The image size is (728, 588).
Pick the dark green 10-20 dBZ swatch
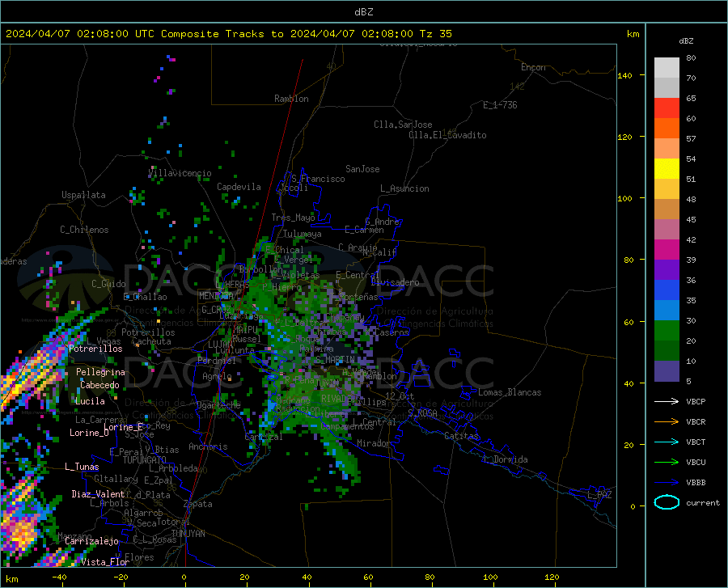(667, 351)
